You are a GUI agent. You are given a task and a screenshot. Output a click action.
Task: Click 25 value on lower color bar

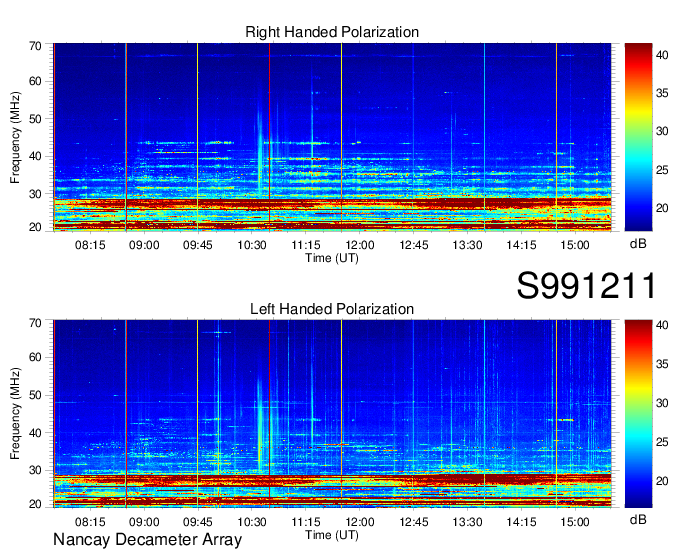(x=662, y=442)
